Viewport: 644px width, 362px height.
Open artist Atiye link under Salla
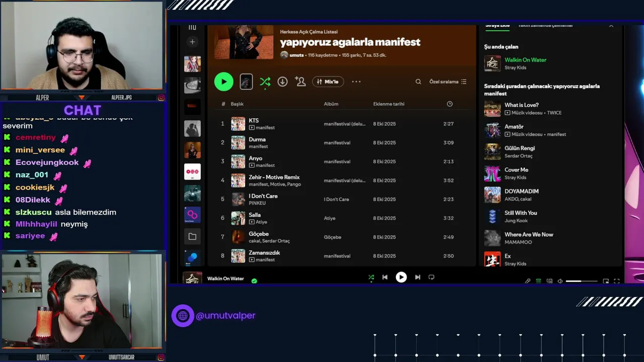(x=261, y=222)
